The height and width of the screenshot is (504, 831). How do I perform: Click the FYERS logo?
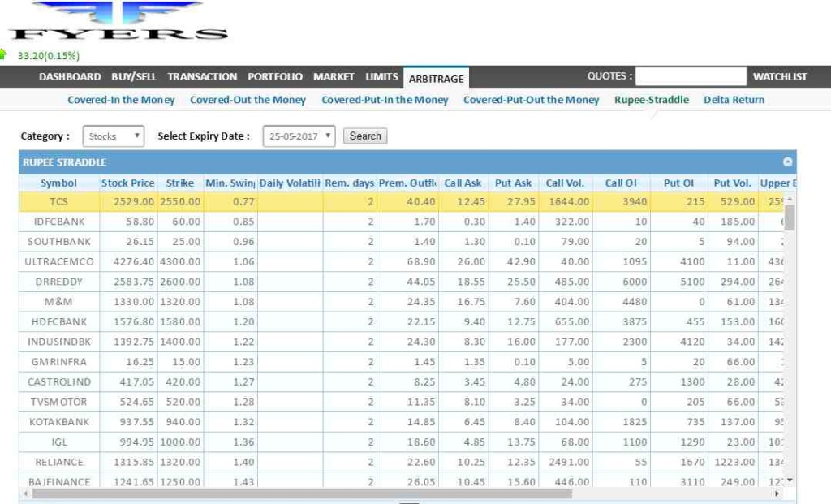[118, 22]
